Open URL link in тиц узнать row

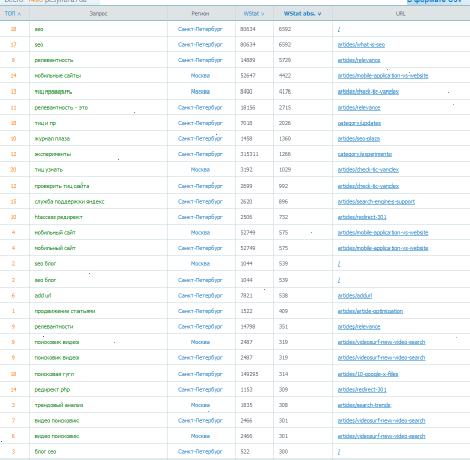[x=368, y=170]
